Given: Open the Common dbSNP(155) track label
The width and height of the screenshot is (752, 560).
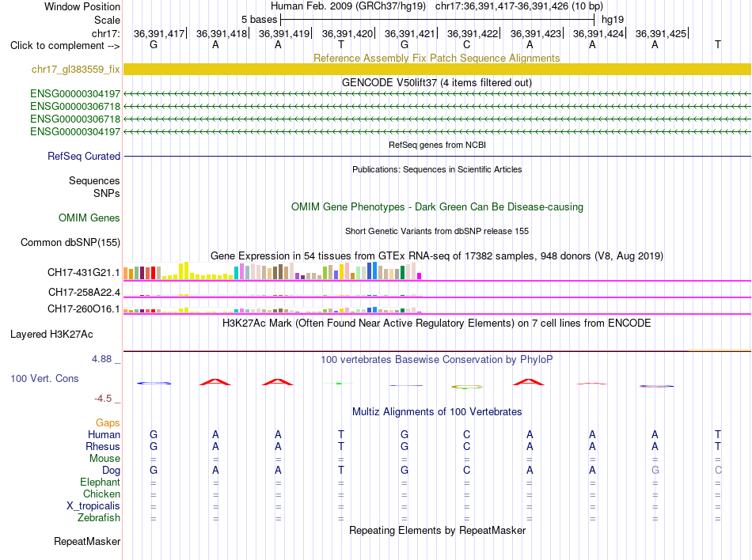Looking at the screenshot, I should click(70, 242).
